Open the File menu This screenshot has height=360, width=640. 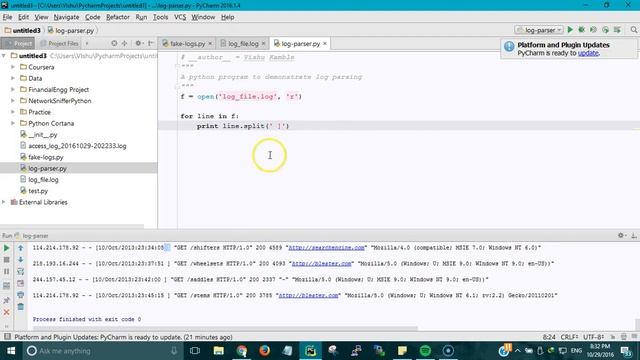[7, 17]
